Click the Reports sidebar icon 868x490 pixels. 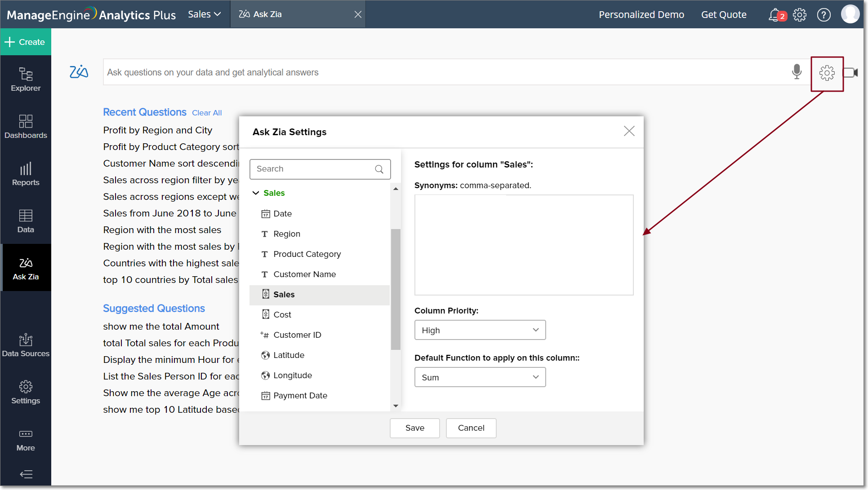(26, 174)
